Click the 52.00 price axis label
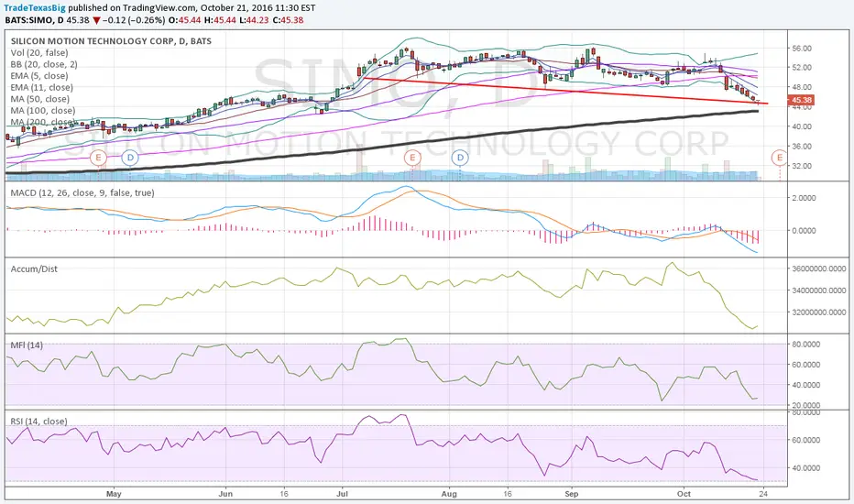Screen dimensions: 854x504 click(x=802, y=68)
